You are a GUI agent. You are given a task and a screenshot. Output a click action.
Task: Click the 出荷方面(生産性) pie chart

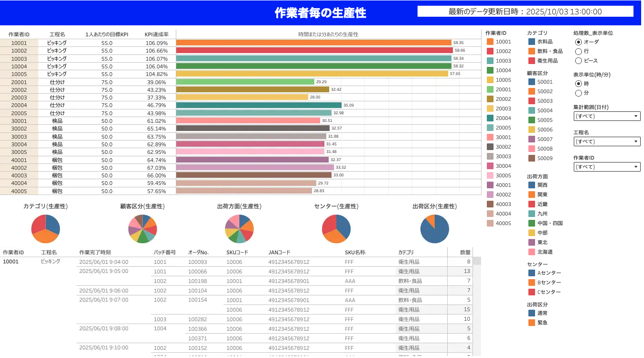pyautogui.click(x=239, y=229)
